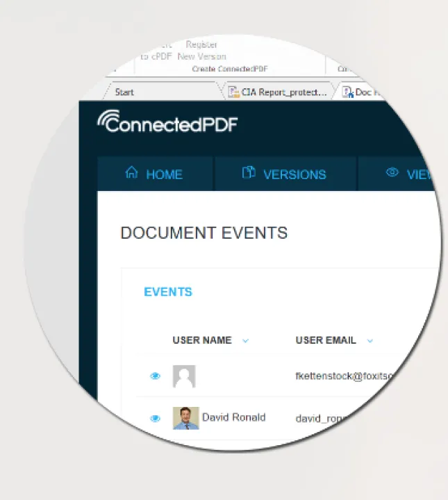Image resolution: width=448 pixels, height=500 pixels.
Task: Switch to the CIA Report_protect tab
Action: click(278, 92)
